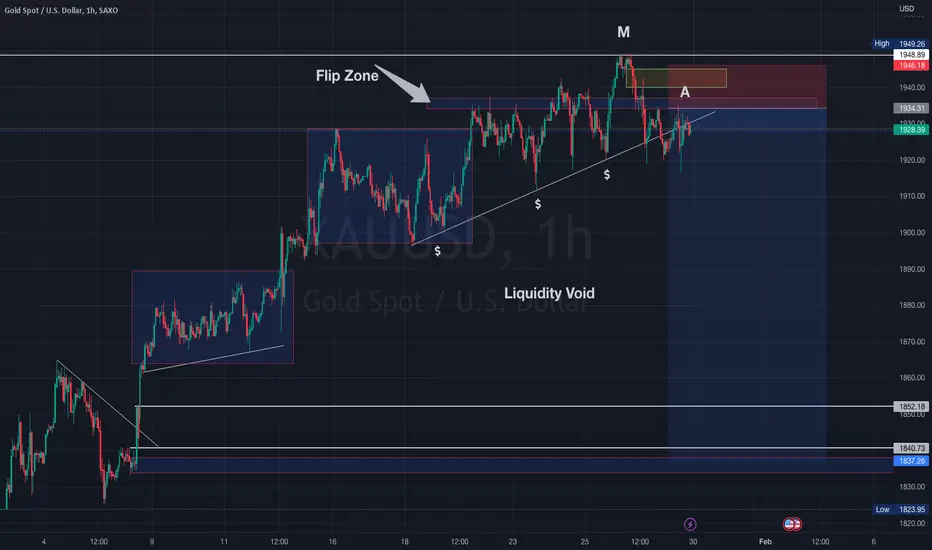Click the green 1928.39 current price label
This screenshot has width=932, height=550.
pos(911,130)
